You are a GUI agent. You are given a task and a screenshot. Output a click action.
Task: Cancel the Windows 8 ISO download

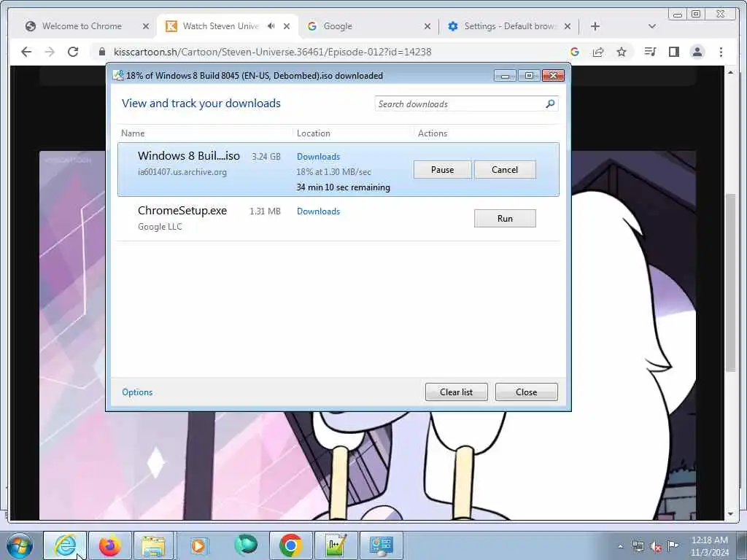(505, 169)
